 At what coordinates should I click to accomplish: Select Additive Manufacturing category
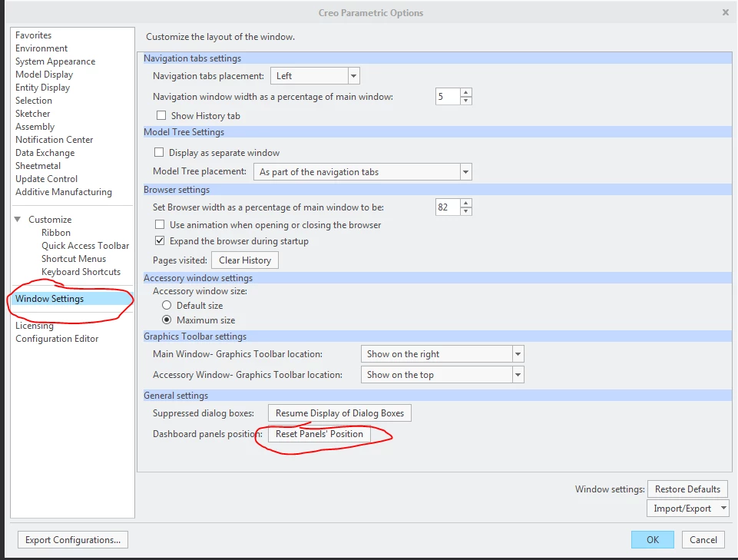click(x=64, y=192)
